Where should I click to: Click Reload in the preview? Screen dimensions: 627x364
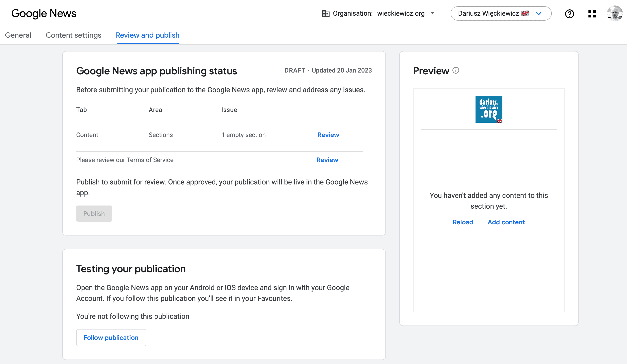(463, 222)
